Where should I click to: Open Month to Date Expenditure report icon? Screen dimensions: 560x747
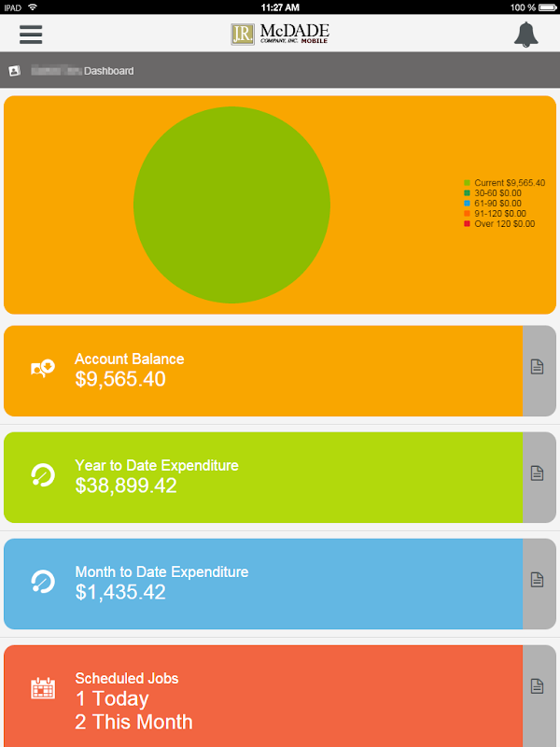(x=538, y=580)
